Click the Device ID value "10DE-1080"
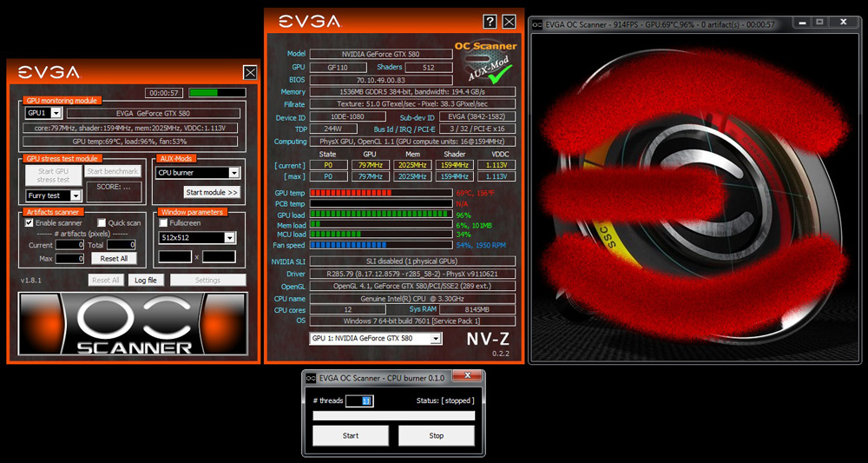868x463 pixels. point(348,117)
